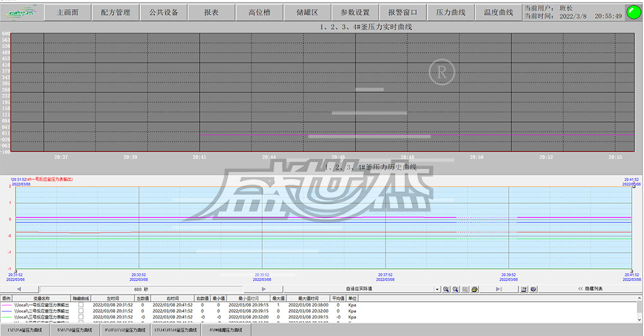
Task: Collapse list with 隐藏列表 button
Action: pos(589,289)
